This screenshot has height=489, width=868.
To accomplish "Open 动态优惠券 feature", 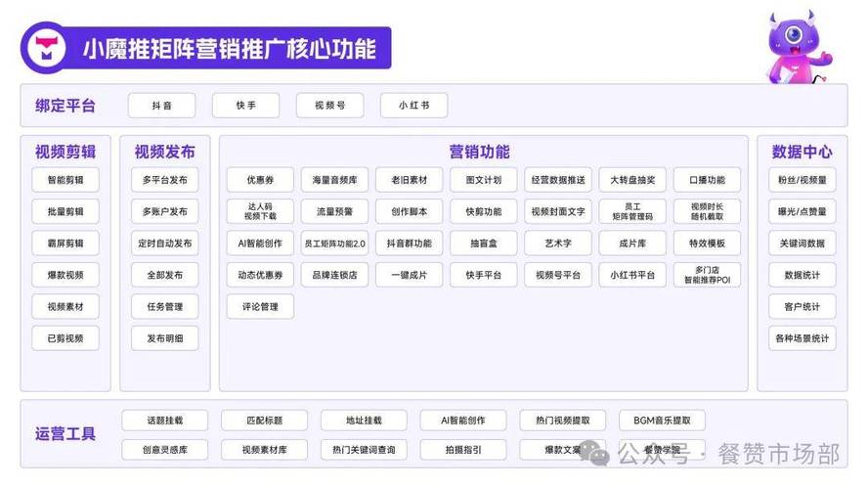I will 260,275.
